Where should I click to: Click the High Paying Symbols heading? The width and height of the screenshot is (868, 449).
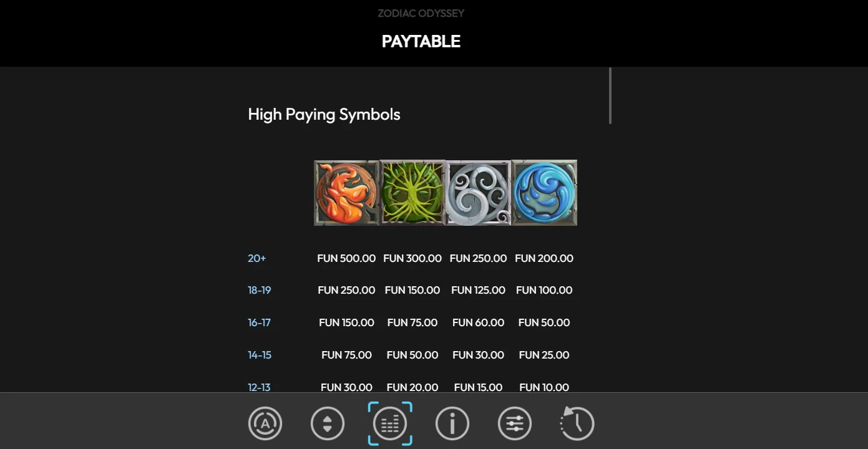[324, 114]
